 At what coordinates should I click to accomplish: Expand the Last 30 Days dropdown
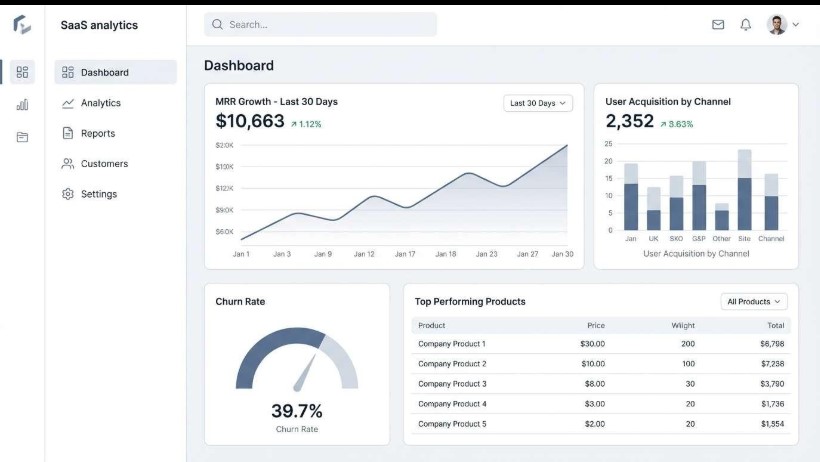[538, 103]
